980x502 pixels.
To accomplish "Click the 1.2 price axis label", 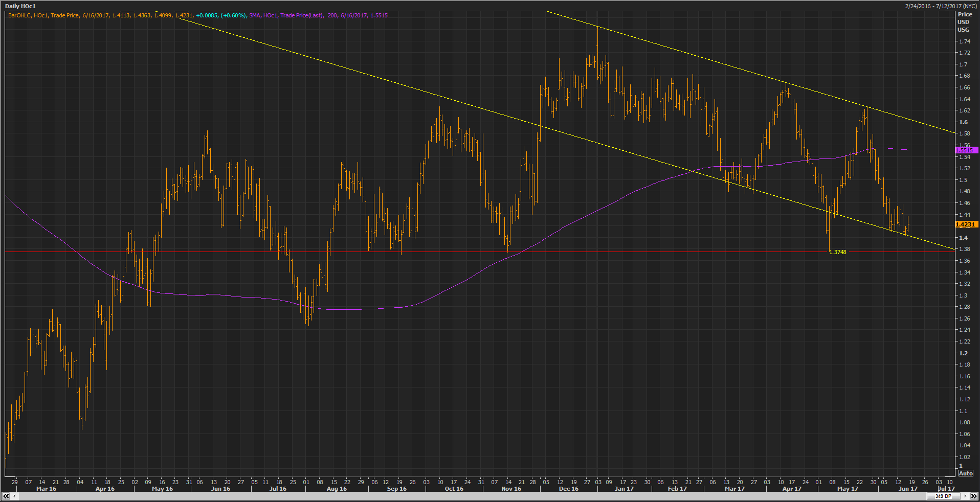I will [963, 353].
